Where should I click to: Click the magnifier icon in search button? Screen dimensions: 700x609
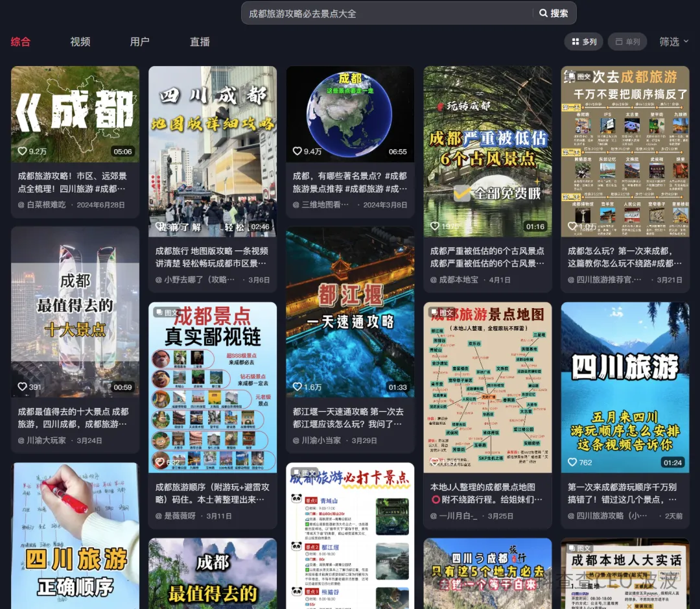tap(543, 13)
